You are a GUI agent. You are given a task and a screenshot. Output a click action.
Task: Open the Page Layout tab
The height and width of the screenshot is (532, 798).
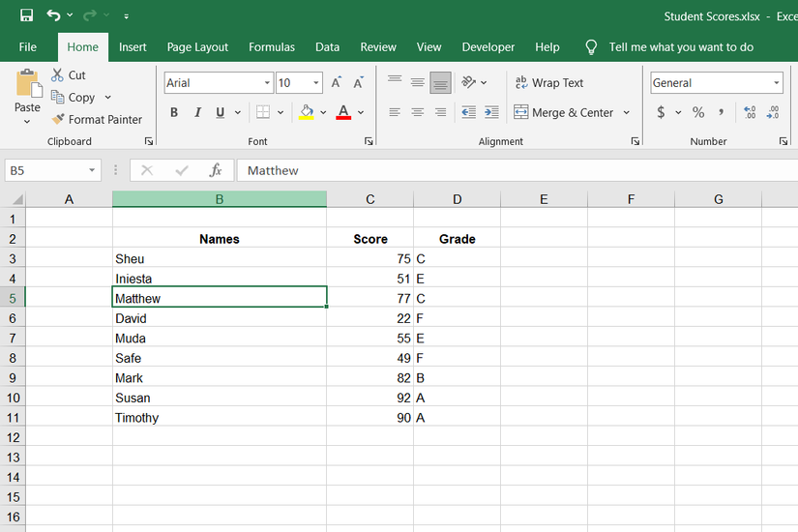pos(197,46)
